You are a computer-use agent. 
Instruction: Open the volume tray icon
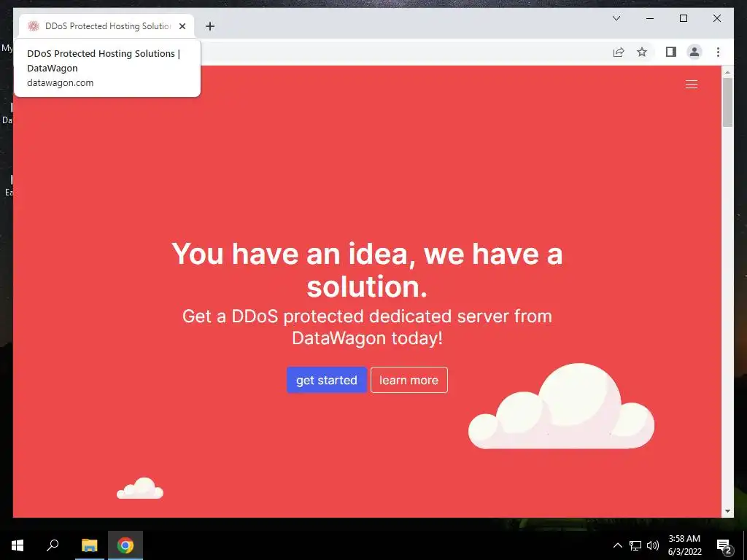(653, 545)
